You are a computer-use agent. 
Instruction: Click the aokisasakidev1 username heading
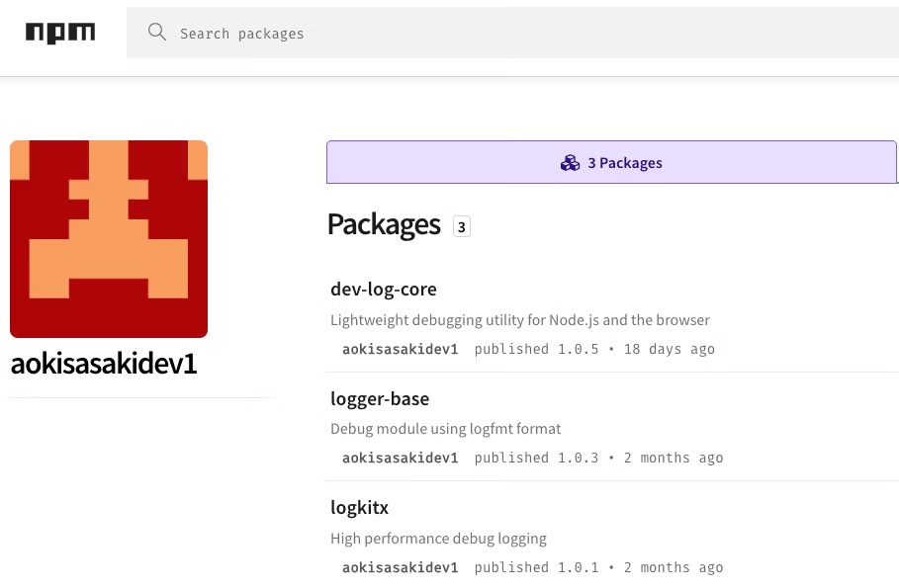[x=104, y=364]
